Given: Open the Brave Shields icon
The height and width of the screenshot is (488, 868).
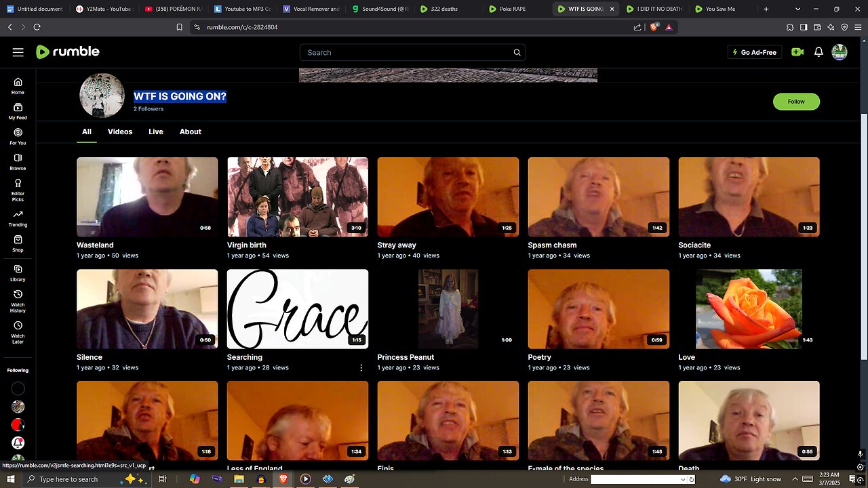Looking at the screenshot, I should point(654,27).
